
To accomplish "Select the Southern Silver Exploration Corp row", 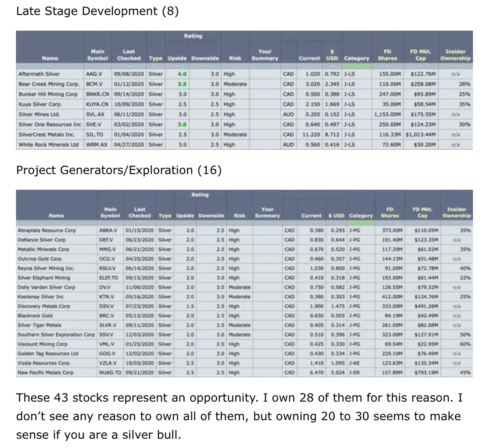I will [x=244, y=335].
